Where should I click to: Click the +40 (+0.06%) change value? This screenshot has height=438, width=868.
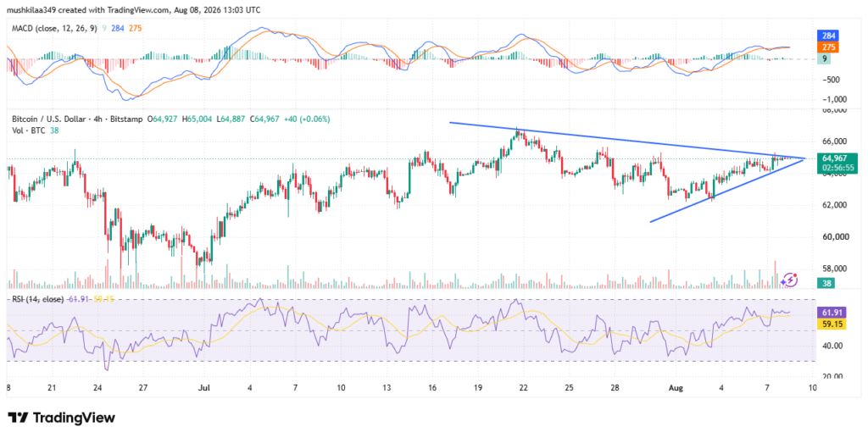[309, 119]
